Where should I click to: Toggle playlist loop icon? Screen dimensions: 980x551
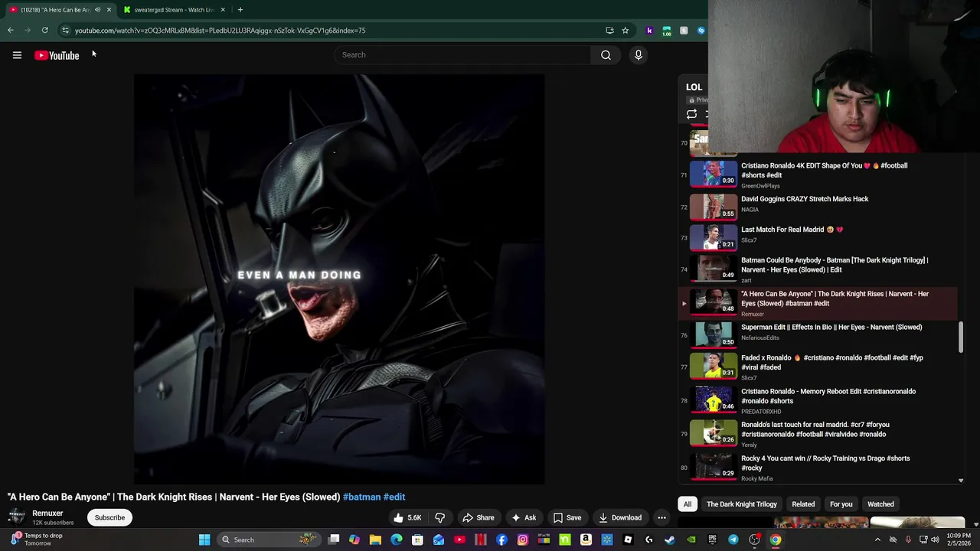(691, 115)
